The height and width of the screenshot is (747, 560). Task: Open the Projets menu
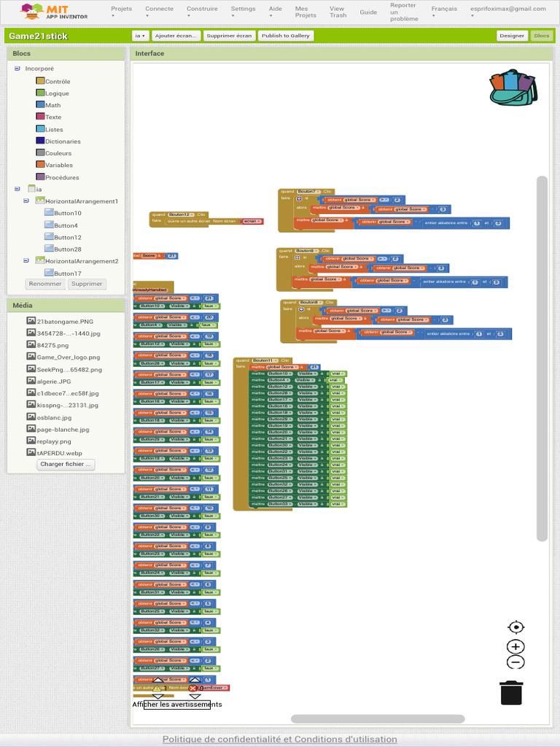tap(121, 12)
